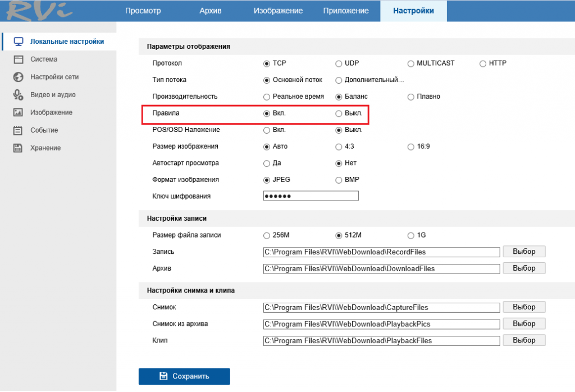
Task: Click the microphone icon for Видео и аудио
Action: (x=18, y=95)
